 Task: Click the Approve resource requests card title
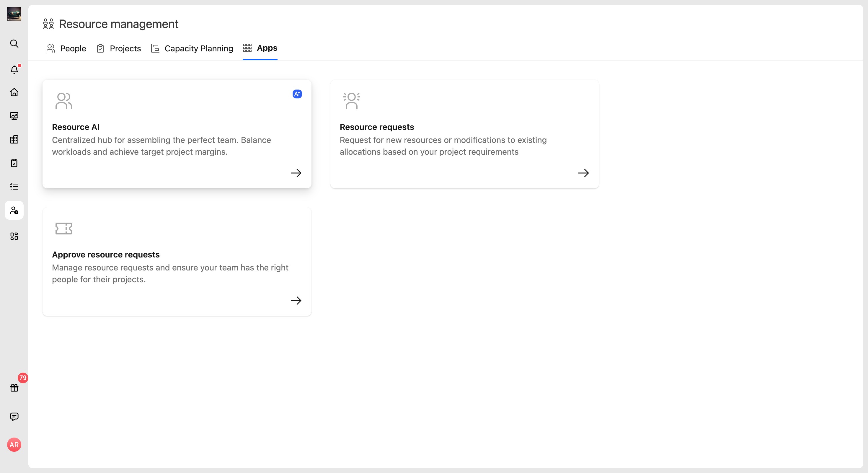[x=106, y=254]
